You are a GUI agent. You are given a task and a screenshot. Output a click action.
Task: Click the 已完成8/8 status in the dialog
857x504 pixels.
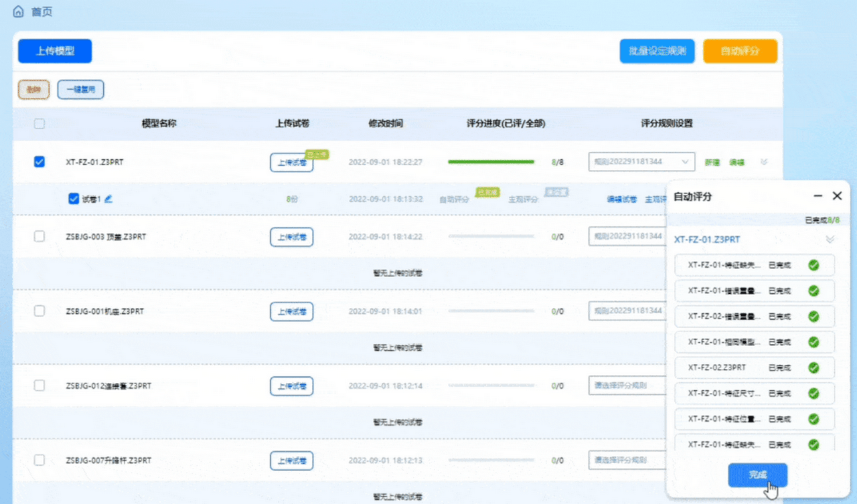pyautogui.click(x=822, y=220)
